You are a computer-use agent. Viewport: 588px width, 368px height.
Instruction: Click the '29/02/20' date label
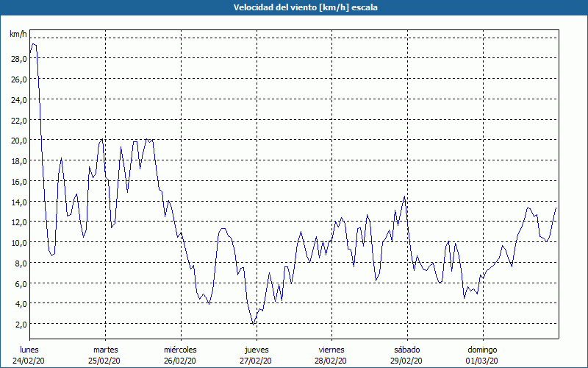406,361
